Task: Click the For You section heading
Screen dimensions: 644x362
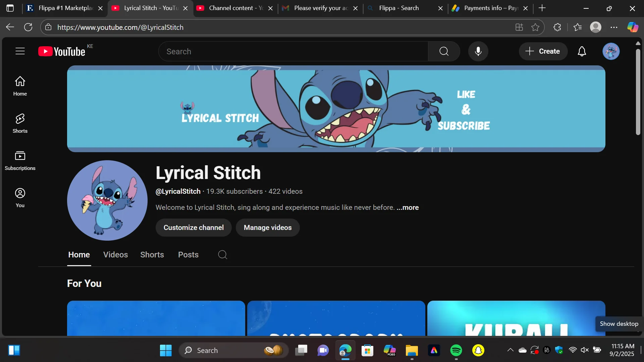Action: tap(84, 284)
